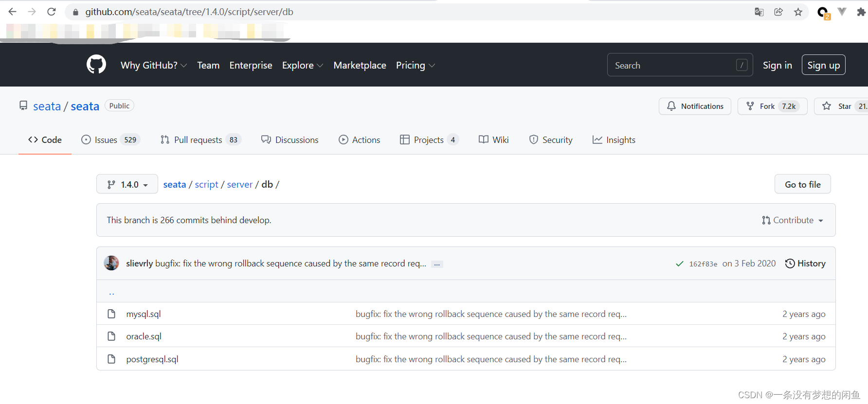Open the Team menu item
The width and height of the screenshot is (868, 404).
click(x=208, y=65)
